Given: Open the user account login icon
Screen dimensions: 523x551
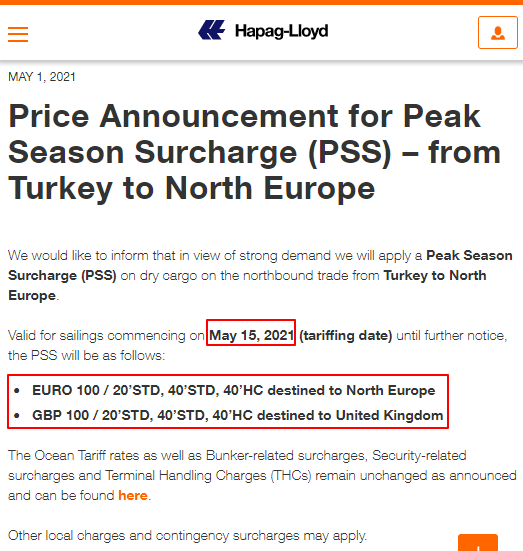Looking at the screenshot, I should 498,32.
